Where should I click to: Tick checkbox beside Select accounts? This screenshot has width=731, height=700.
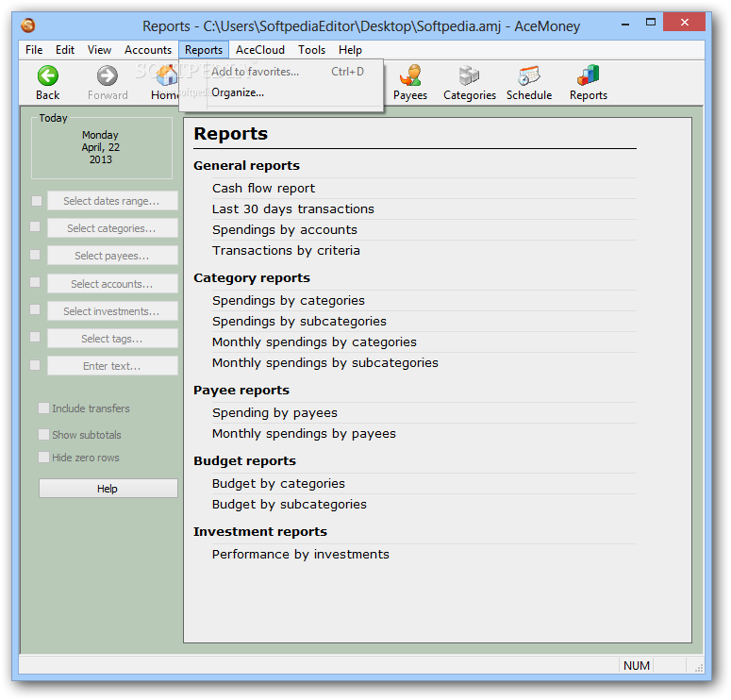pos(35,282)
